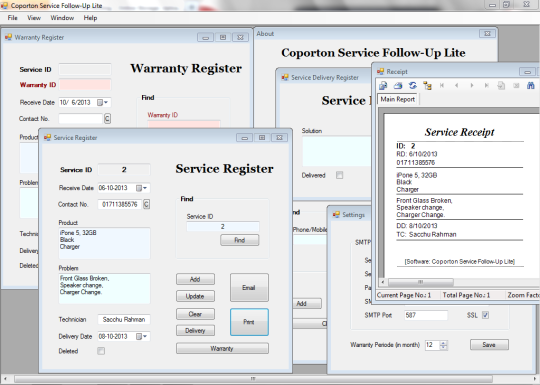The height and width of the screenshot is (385, 540).
Task: Click the Receipt report horizontal scrollbar thumb
Action: tap(420, 282)
